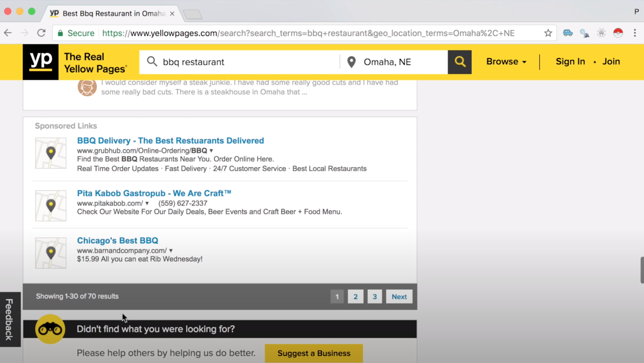Open Pita Kabob Gastropub sponsored link
Screen dimensions: 644x363
coord(154,193)
